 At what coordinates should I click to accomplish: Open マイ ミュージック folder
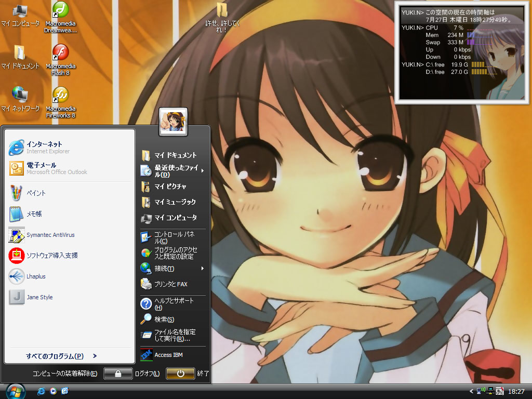172,202
